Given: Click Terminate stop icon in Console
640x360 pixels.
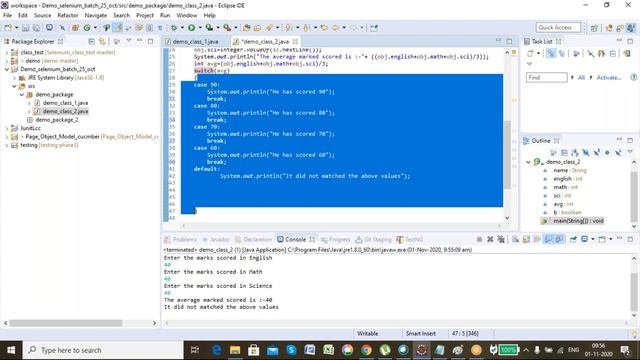Looking at the screenshot, I should click(x=479, y=239).
